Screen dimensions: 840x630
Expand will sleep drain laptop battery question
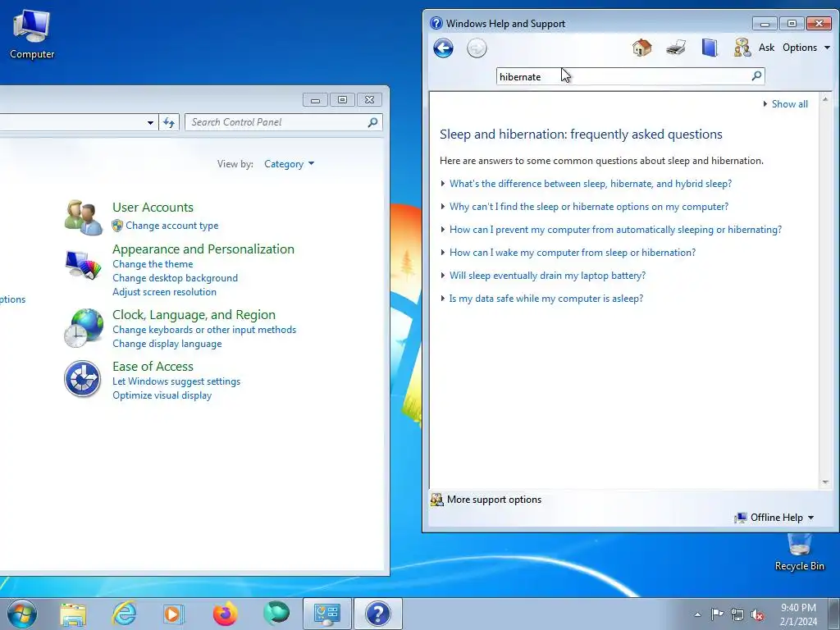pyautogui.click(x=547, y=276)
